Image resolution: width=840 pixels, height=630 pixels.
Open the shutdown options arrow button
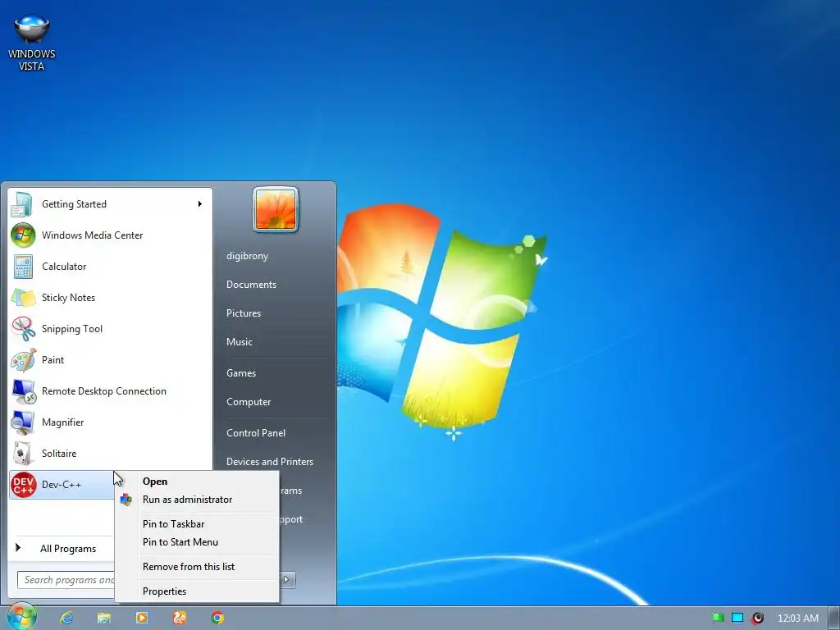pos(287,579)
